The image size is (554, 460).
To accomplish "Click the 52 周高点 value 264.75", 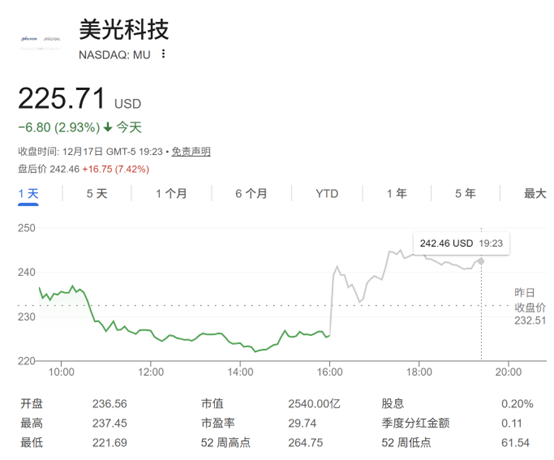I will (x=306, y=443).
